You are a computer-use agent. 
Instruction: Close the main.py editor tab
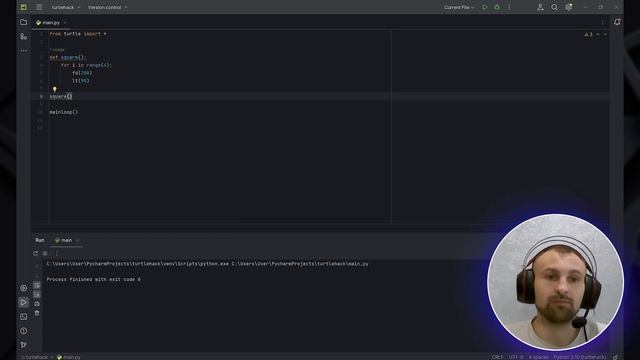[65, 23]
